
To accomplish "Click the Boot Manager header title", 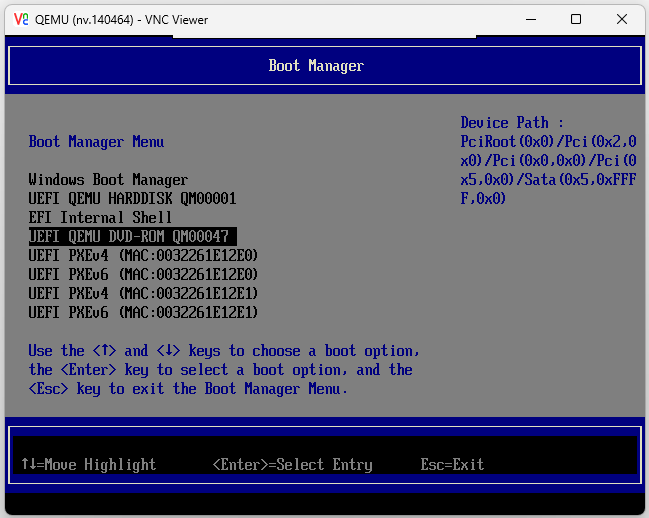I will coord(316,66).
